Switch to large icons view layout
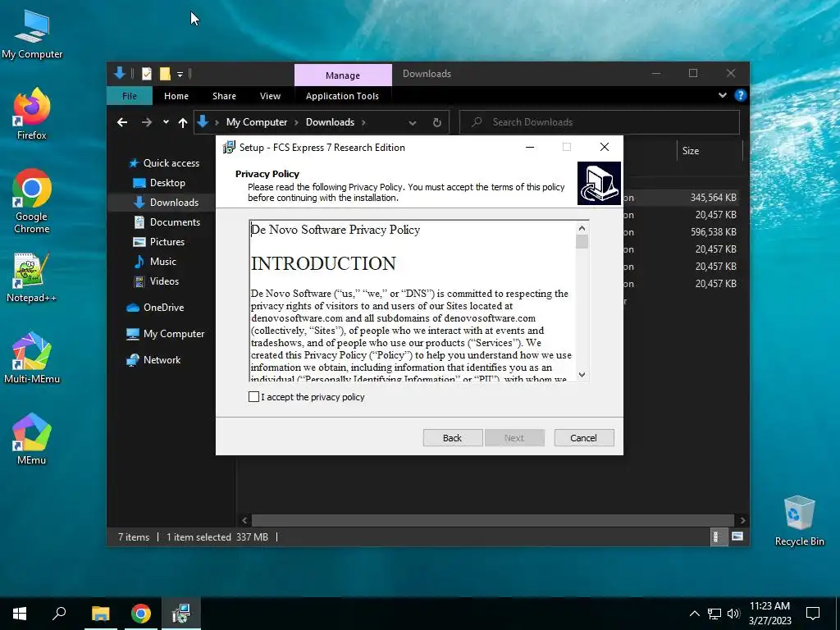 737,536
